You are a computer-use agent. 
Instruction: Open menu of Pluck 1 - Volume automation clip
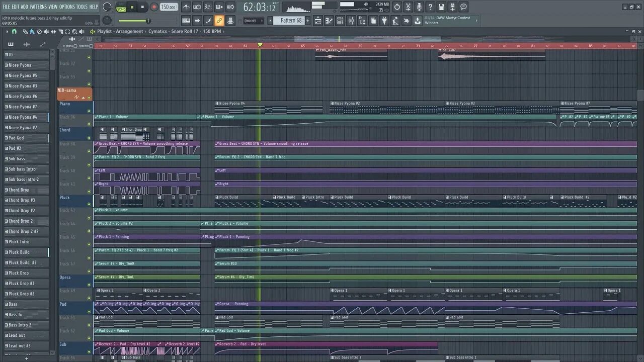96,210
